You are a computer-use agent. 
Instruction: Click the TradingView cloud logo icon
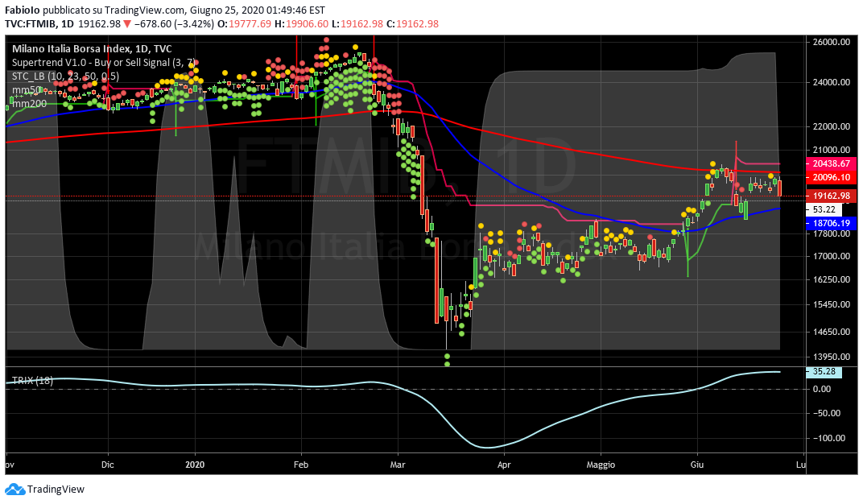coord(14,490)
